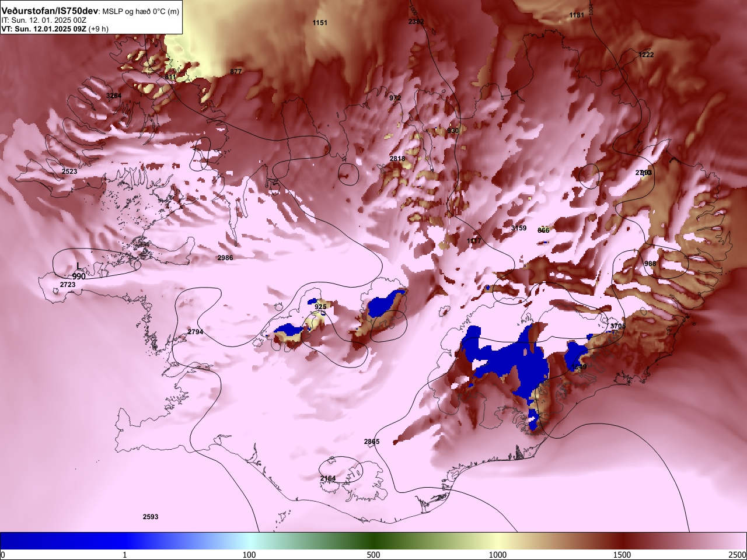
Task: Click the 2500 tick on the color scale
Action: point(738,555)
